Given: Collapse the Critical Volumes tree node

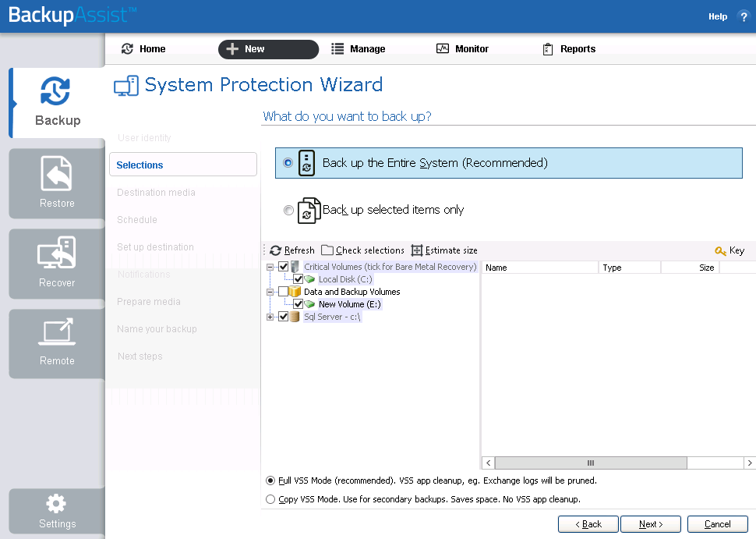Looking at the screenshot, I should [270, 267].
